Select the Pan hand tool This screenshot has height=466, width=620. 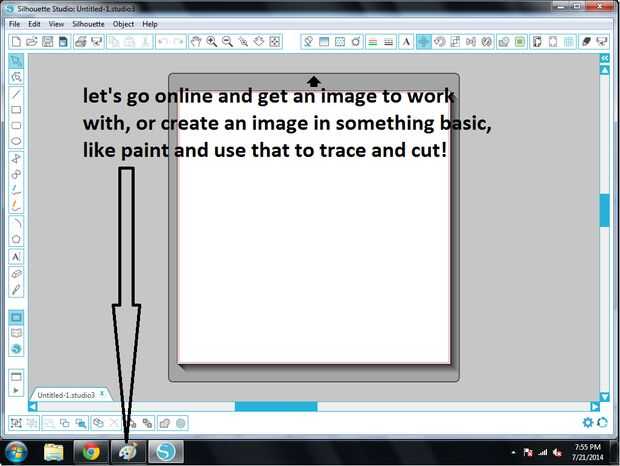point(196,42)
